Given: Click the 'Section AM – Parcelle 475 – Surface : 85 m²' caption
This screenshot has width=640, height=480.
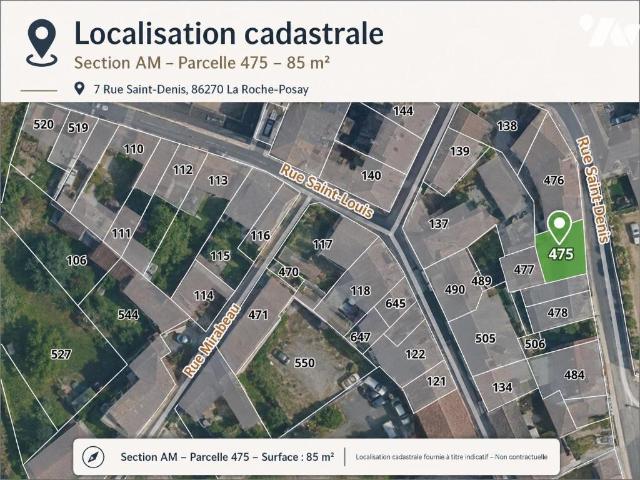Looking at the screenshot, I should (x=227, y=457).
